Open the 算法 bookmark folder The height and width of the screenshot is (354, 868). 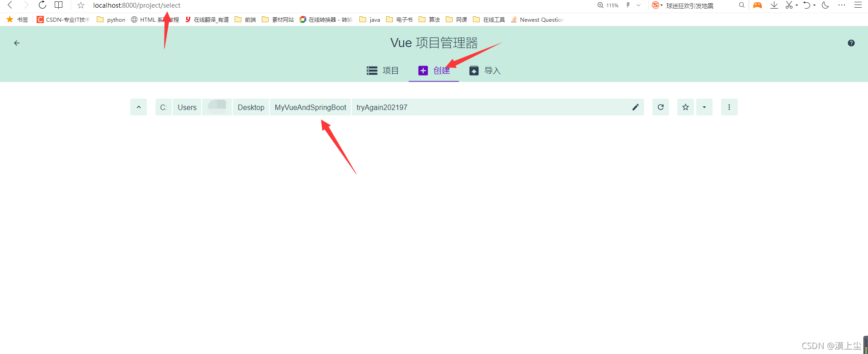tap(429, 19)
